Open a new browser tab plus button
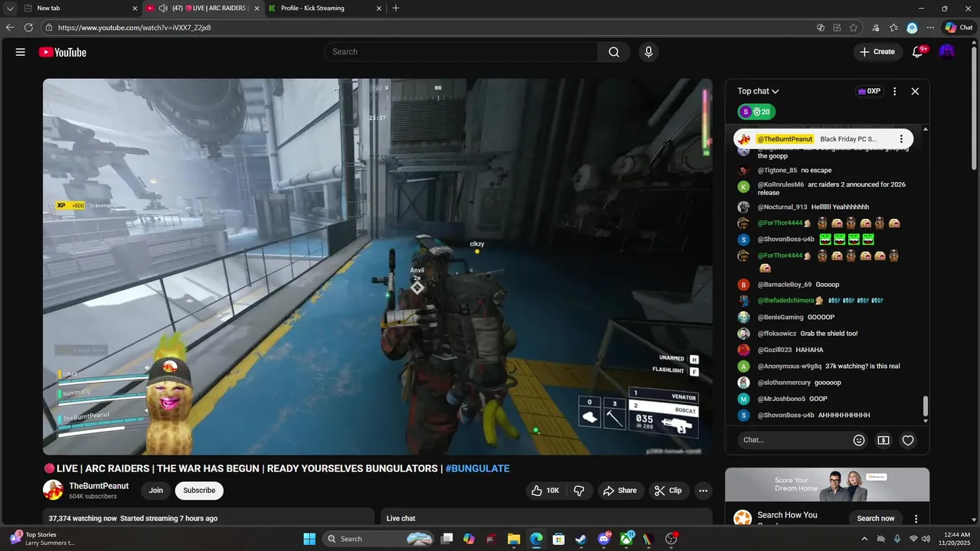Image resolution: width=980 pixels, height=551 pixels. (x=396, y=8)
